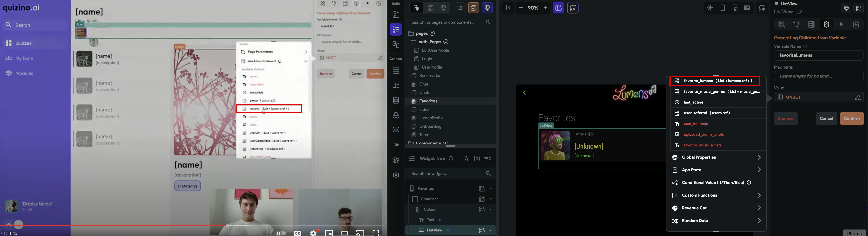Click the purple diamond icon above pages
Viewport: 868px width, 236px height.
click(487, 8)
